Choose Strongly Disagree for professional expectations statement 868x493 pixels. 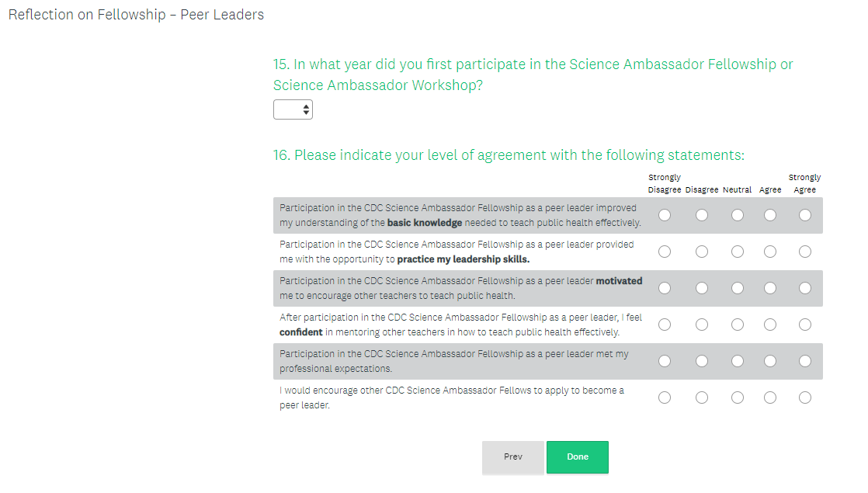click(665, 361)
